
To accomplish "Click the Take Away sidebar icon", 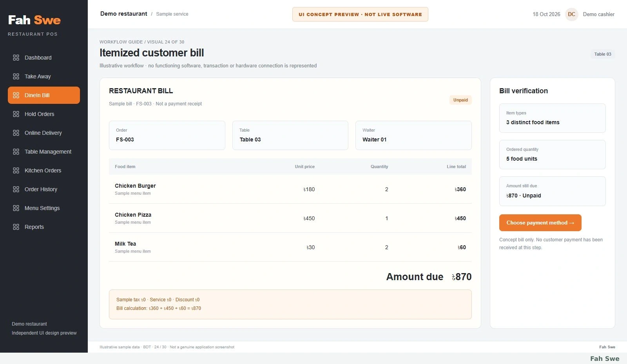I will pyautogui.click(x=16, y=76).
